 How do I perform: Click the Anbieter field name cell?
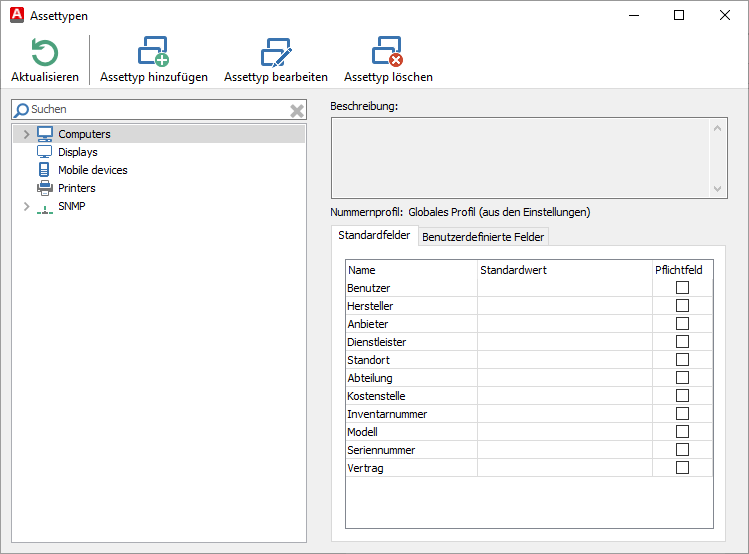tap(411, 324)
